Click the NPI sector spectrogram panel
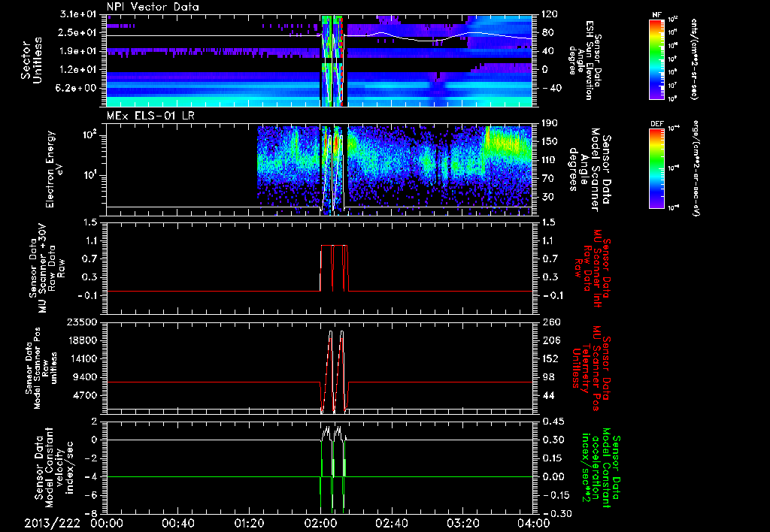The image size is (770, 532). coord(320,60)
